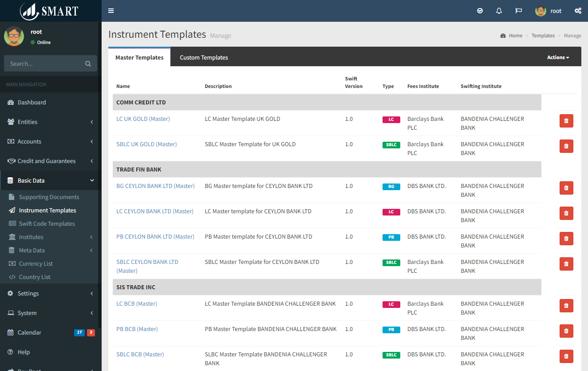
Task: Open the notifications bell icon
Action: tap(499, 11)
